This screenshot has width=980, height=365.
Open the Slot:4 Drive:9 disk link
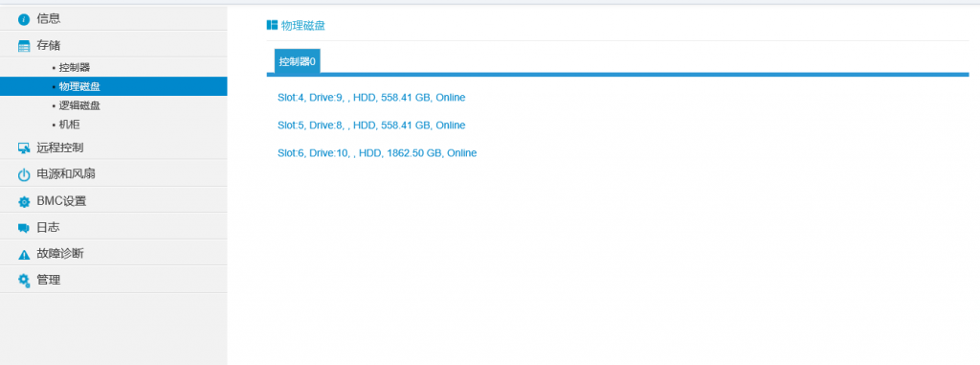pyautogui.click(x=371, y=98)
